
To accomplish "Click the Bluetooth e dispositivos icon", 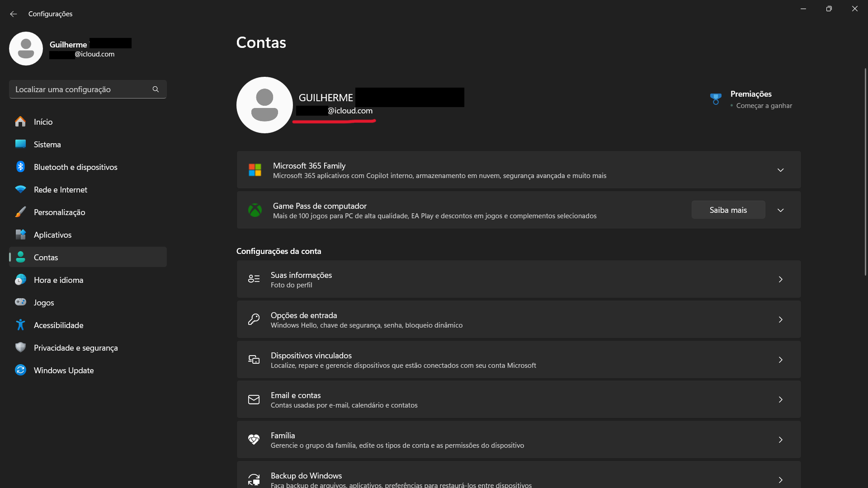I will tap(20, 167).
